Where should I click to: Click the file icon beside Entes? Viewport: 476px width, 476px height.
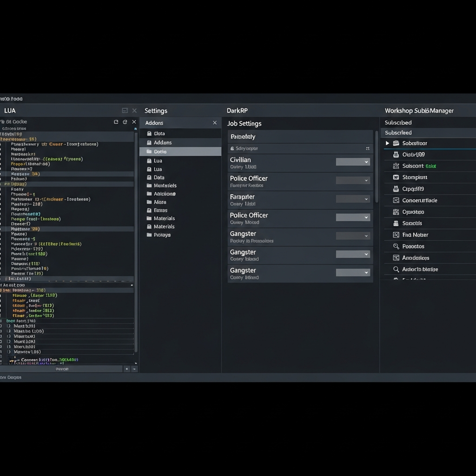point(149,210)
